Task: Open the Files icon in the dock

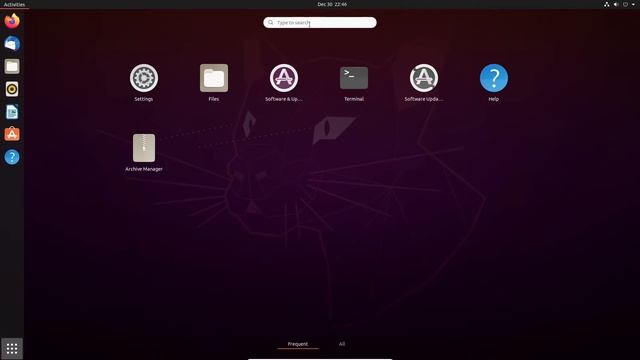Action: click(x=12, y=66)
